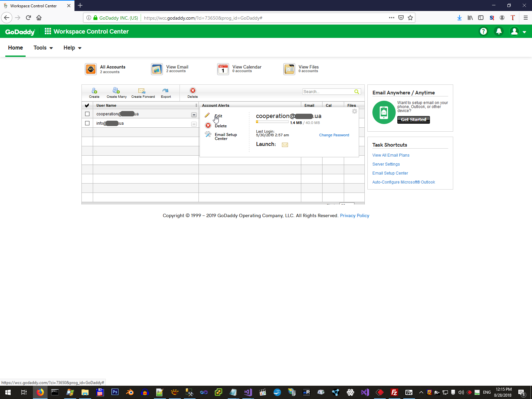Click the red Delete toolbar icon

[x=193, y=90]
